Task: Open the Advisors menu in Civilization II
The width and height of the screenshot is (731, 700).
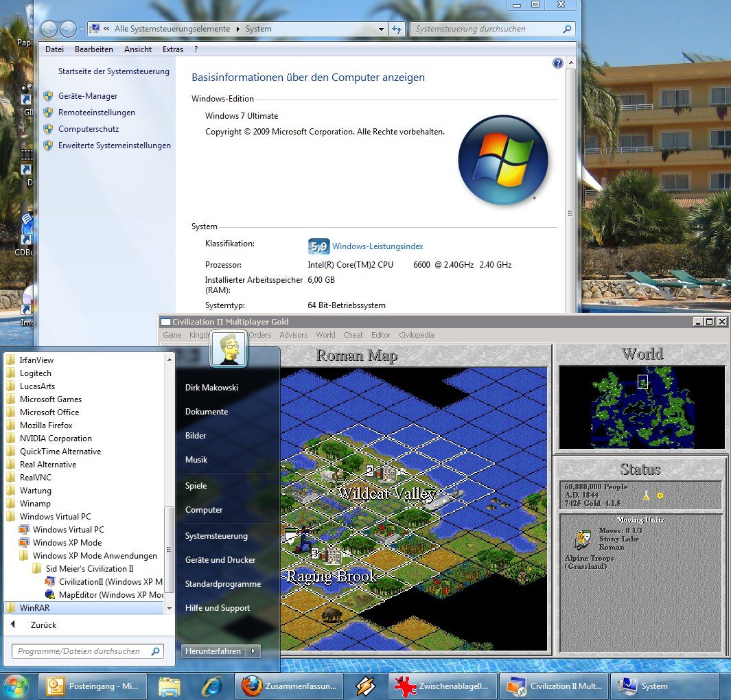Action: tap(293, 335)
